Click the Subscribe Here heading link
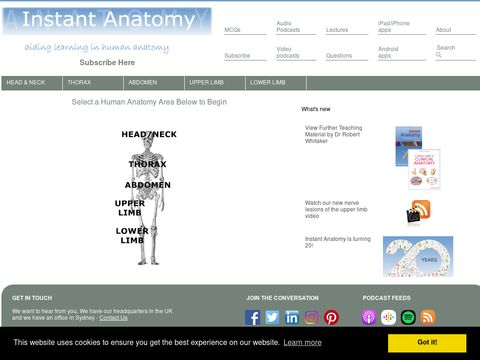Screen dimensions: 480x360 click(107, 62)
